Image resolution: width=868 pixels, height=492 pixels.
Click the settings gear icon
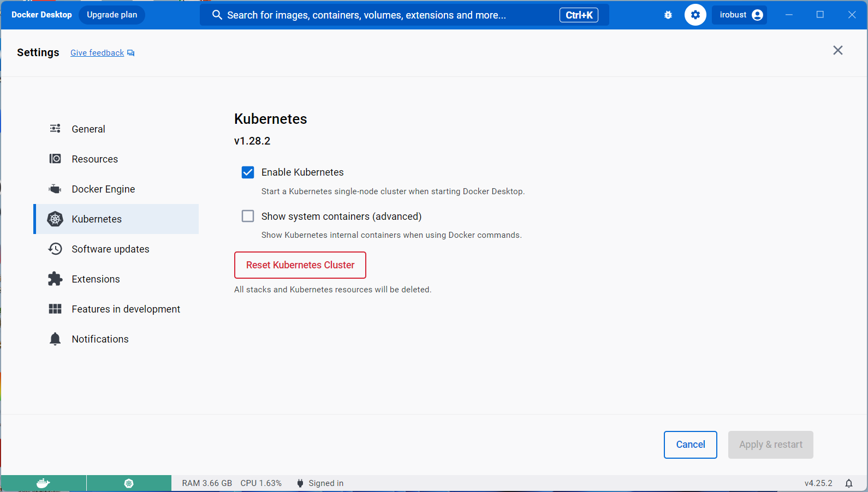(695, 15)
